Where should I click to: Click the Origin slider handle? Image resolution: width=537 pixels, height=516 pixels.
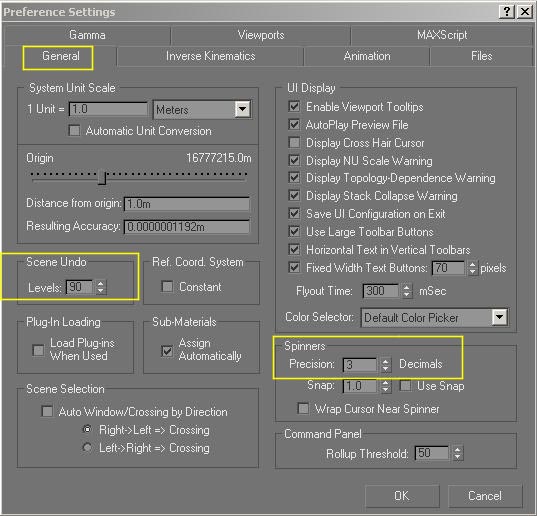(x=102, y=177)
